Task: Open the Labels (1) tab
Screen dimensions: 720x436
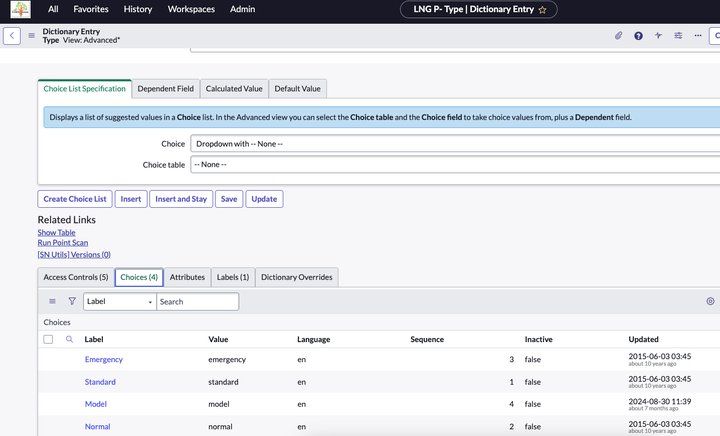Action: 233,277
